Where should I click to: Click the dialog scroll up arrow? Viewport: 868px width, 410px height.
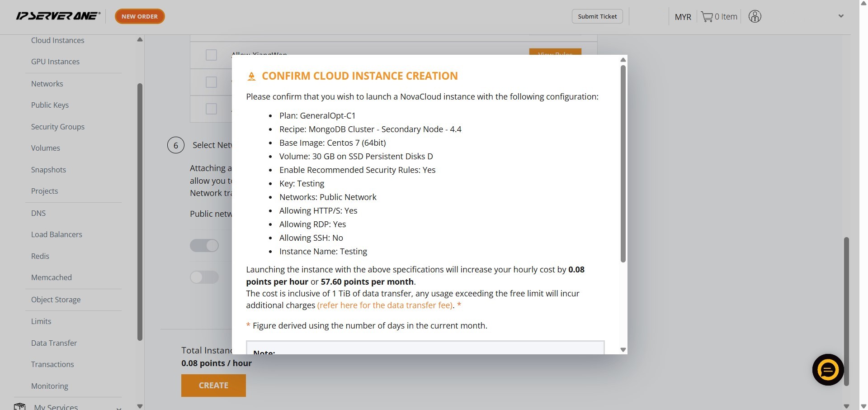point(623,60)
